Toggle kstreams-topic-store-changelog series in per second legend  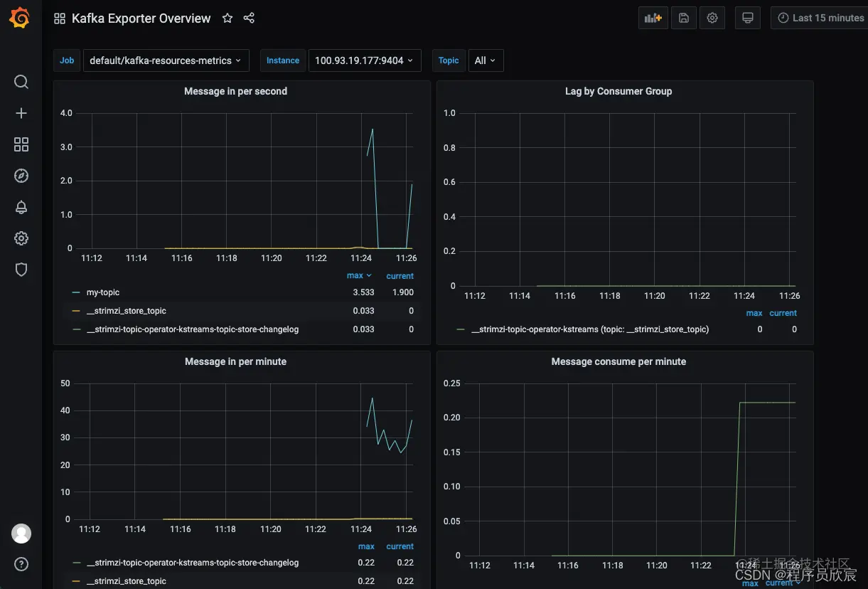coord(193,329)
